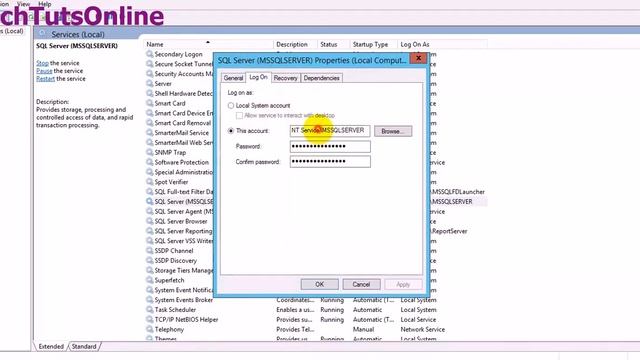Click the Confirm password field
Image resolution: width=640 pixels, height=360 pixels.
click(x=330, y=162)
